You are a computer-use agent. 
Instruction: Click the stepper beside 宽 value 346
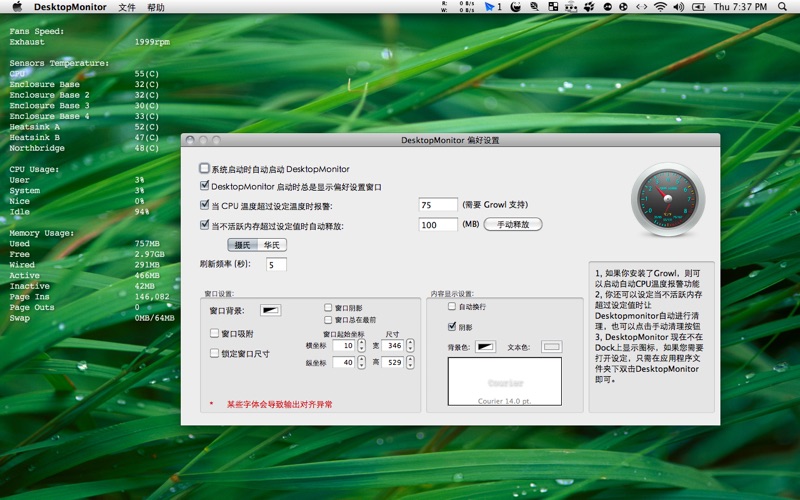410,345
